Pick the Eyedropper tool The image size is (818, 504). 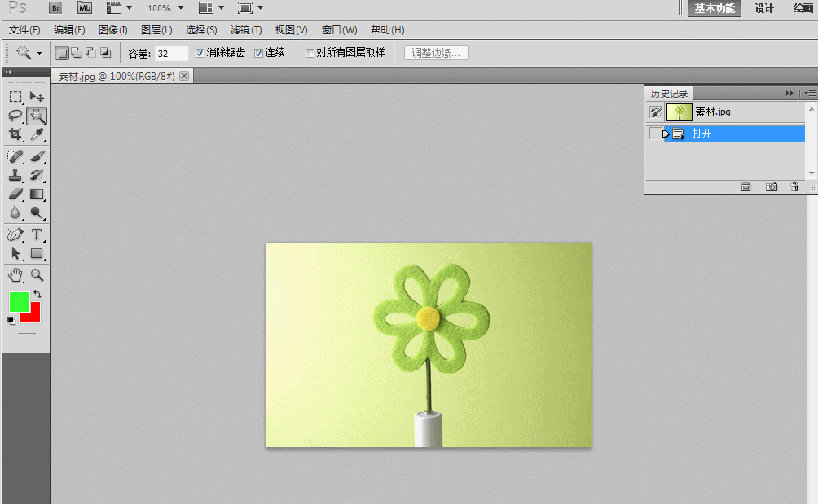coord(37,134)
